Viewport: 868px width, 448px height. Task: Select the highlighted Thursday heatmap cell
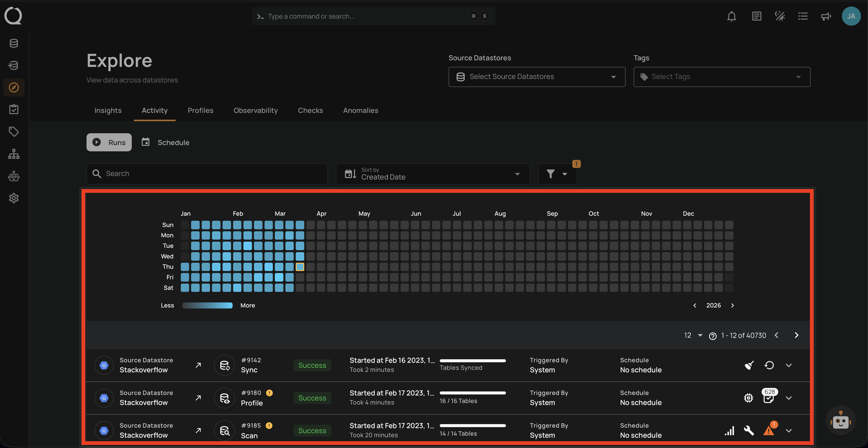tap(300, 267)
